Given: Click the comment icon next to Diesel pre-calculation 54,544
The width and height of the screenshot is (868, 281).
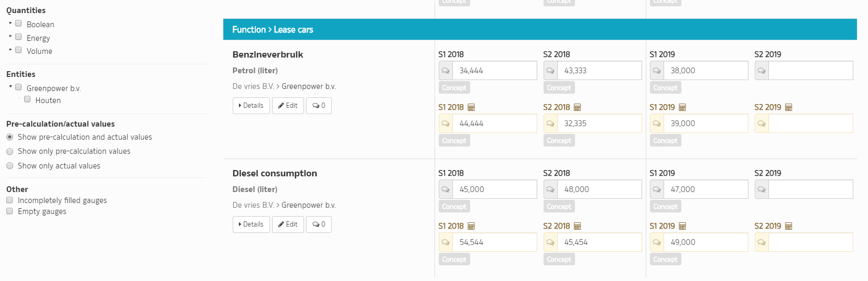Looking at the screenshot, I should point(446,242).
